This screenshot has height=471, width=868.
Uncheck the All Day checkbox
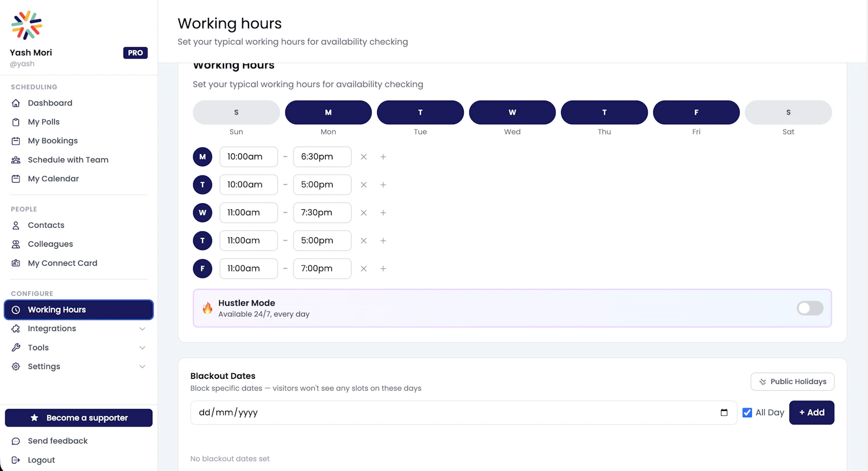747,413
